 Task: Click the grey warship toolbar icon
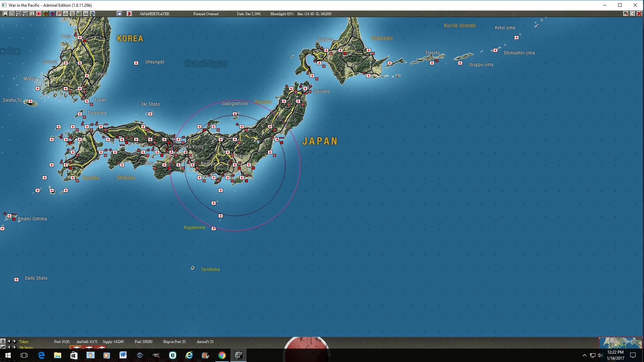86,14
